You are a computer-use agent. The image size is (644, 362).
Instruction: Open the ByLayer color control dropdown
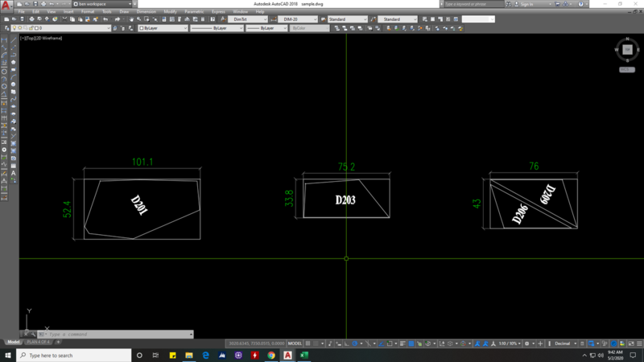pos(163,28)
